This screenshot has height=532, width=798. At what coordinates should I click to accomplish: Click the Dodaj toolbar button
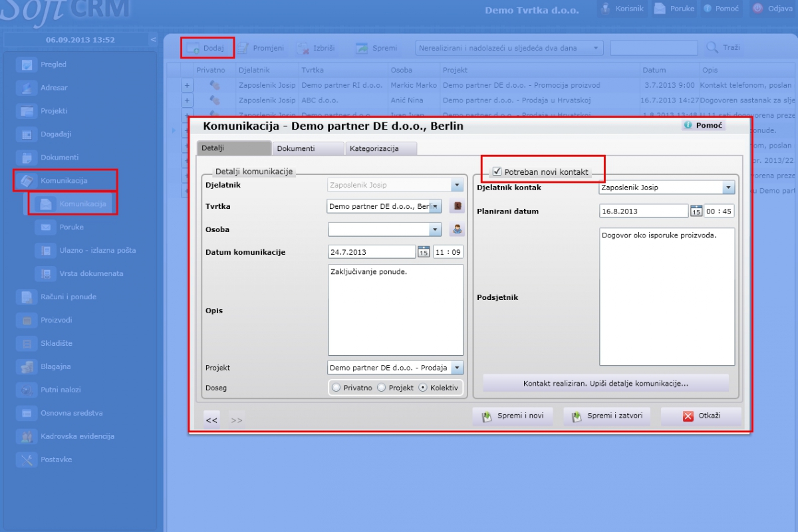(207, 48)
